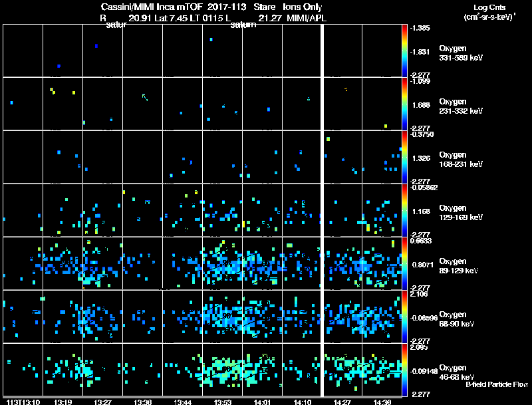
Task: Click the Ions Only text in title
Action: 303,7
